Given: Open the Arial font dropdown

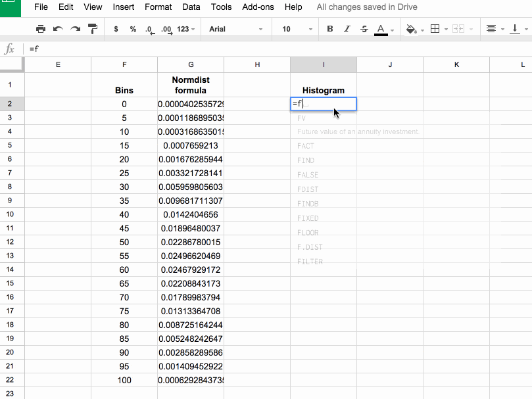Looking at the screenshot, I should point(236,29).
